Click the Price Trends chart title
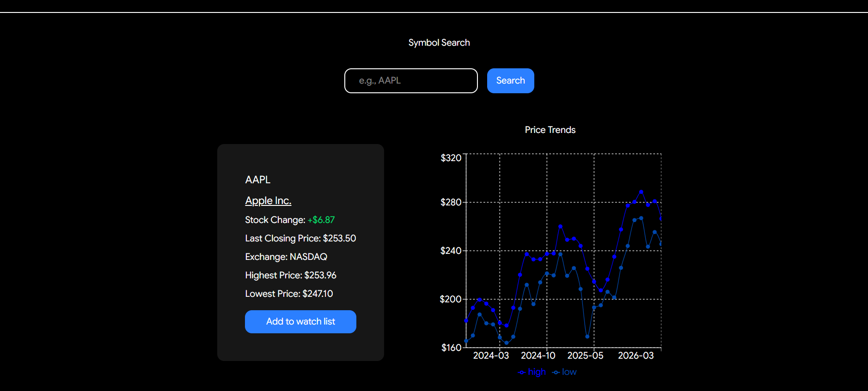Viewport: 868px width, 391px height. click(x=550, y=130)
